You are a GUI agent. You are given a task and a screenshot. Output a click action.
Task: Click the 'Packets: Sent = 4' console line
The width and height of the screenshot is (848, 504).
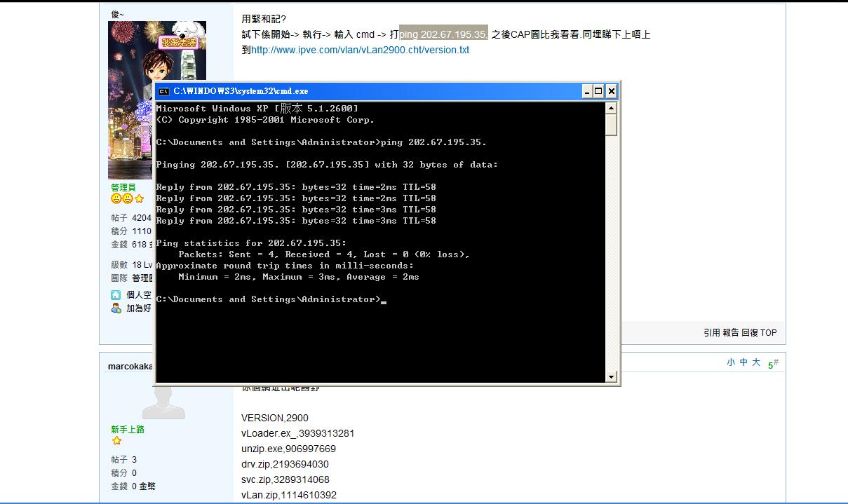324,254
